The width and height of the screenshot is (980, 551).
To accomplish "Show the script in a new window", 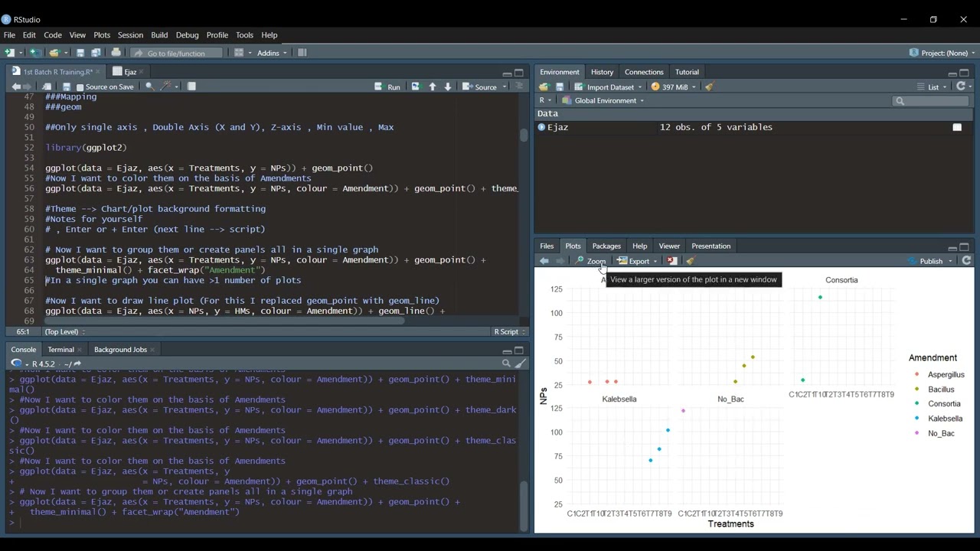I will (47, 87).
